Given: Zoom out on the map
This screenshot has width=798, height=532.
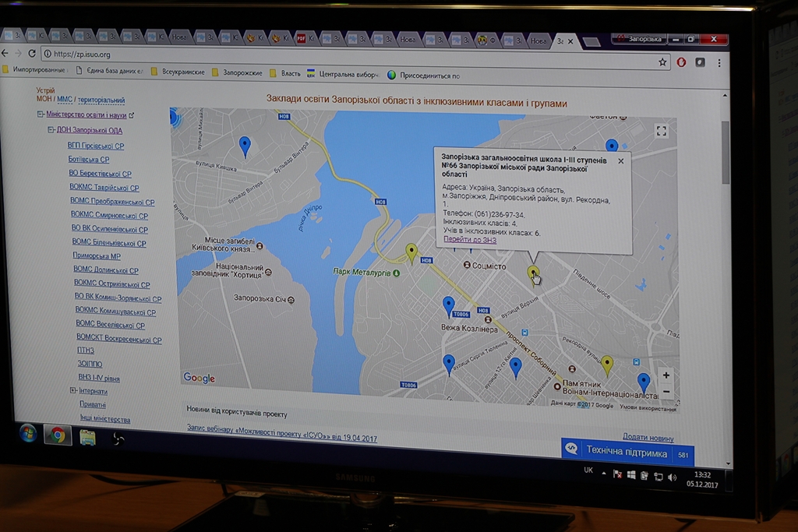Looking at the screenshot, I should (x=666, y=392).
